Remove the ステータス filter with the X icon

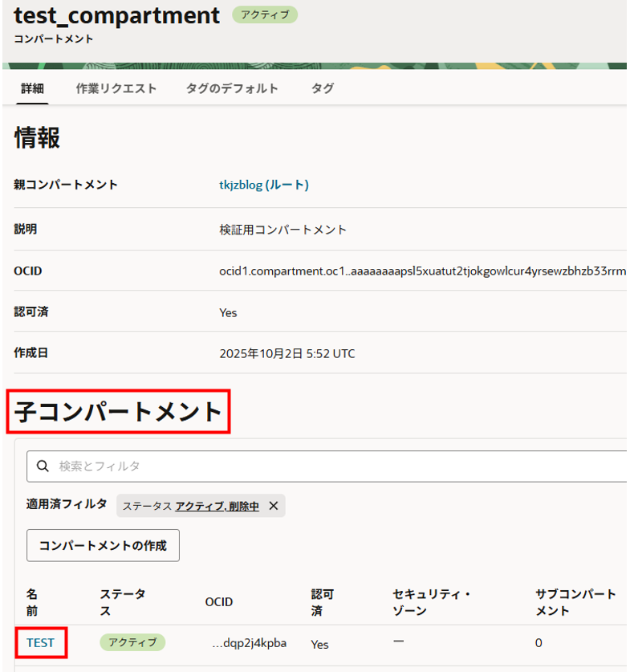[273, 506]
